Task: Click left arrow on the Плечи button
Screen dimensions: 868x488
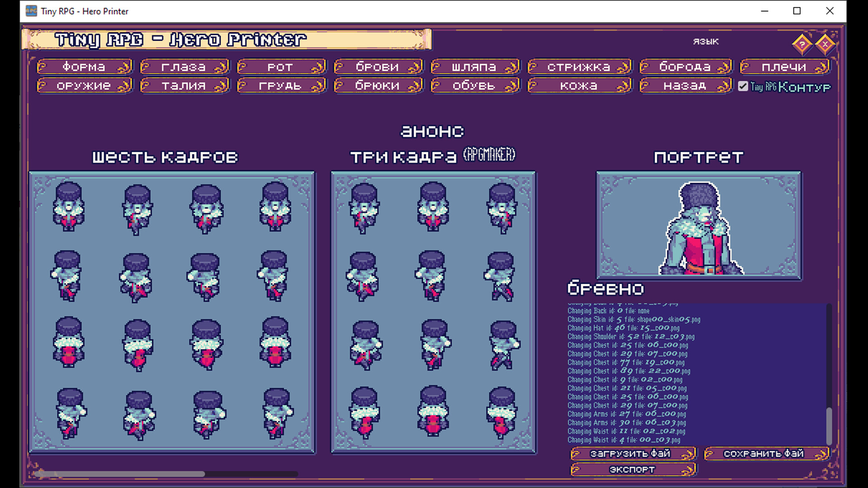Action: pyautogui.click(x=745, y=66)
